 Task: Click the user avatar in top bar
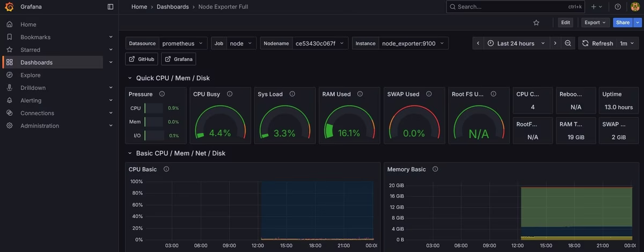coord(635,7)
